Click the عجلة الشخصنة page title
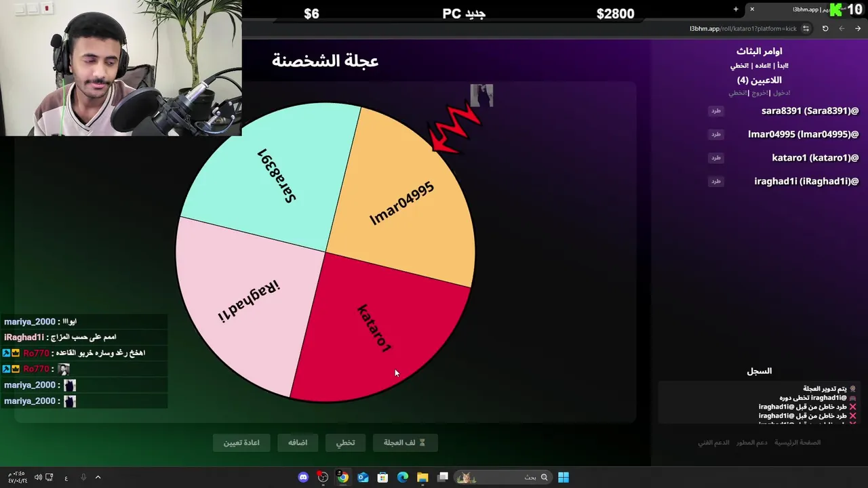Viewport: 868px width, 488px height. (x=325, y=61)
